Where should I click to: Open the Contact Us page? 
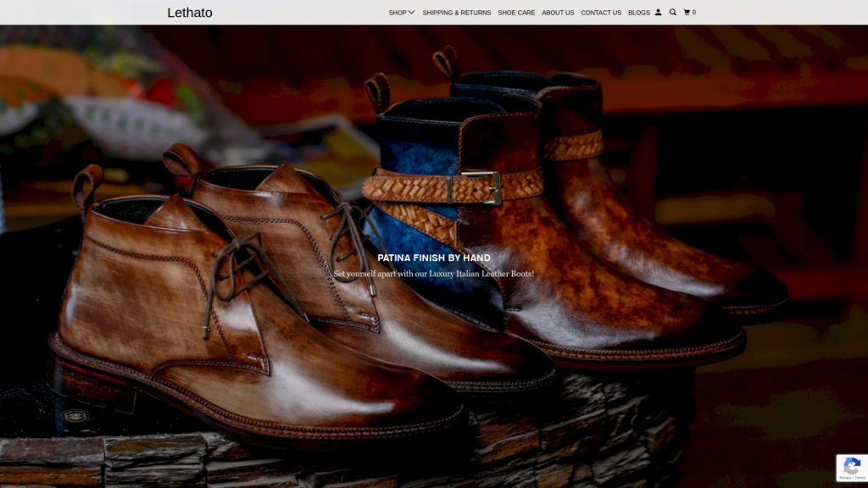pos(601,13)
